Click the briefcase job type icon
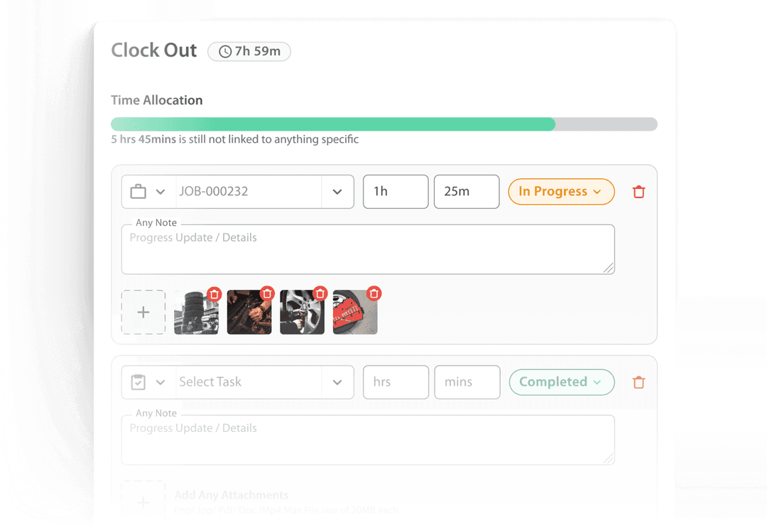This screenshot has width=767, height=532. tap(138, 191)
